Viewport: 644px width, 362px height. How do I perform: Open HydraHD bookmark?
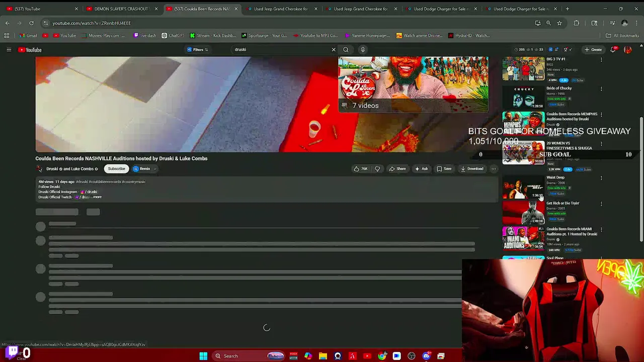point(468,35)
